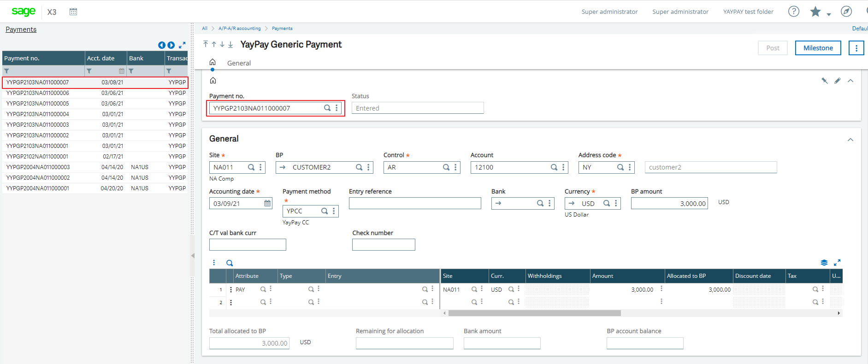Image resolution: width=868 pixels, height=364 pixels.
Task: Open the calendar icon in top bar
Action: click(x=73, y=12)
